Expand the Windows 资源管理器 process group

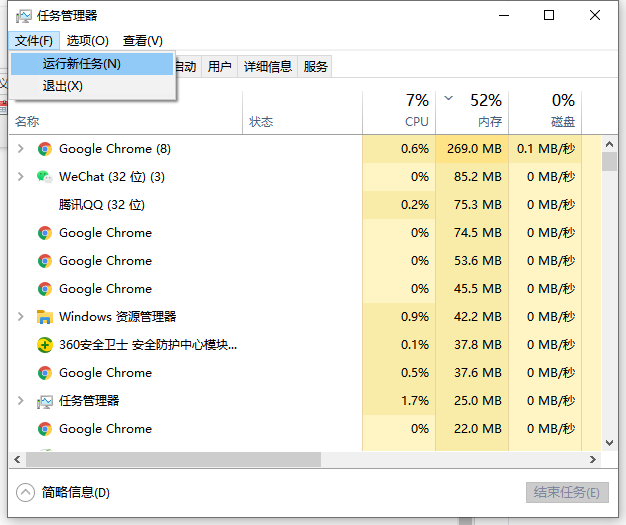click(x=21, y=317)
